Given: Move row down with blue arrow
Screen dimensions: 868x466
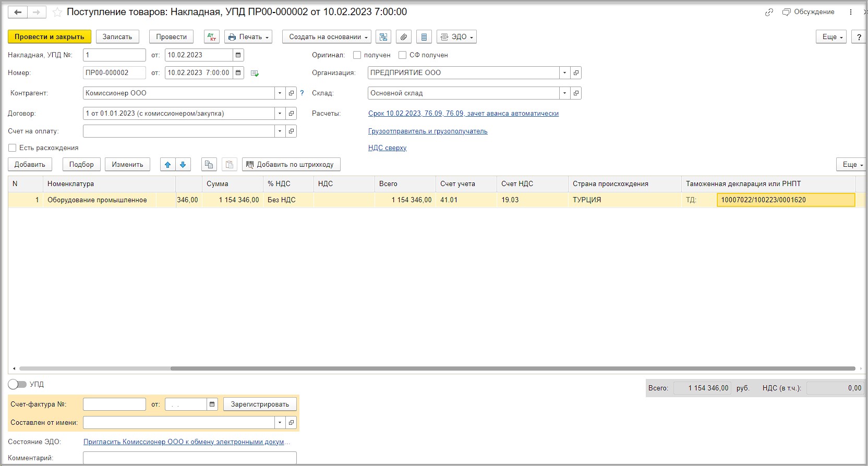Looking at the screenshot, I should tap(183, 164).
